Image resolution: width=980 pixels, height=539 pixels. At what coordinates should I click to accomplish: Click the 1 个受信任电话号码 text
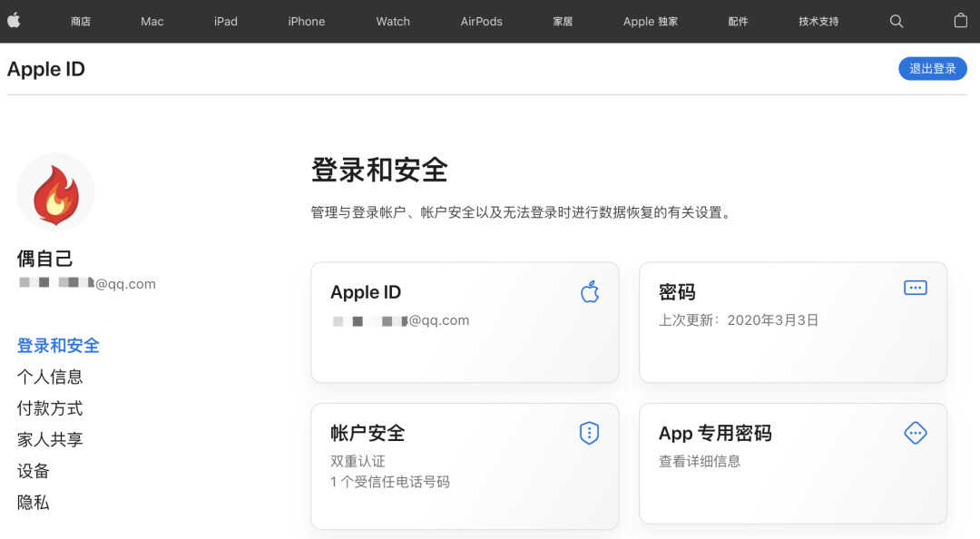[x=390, y=482]
